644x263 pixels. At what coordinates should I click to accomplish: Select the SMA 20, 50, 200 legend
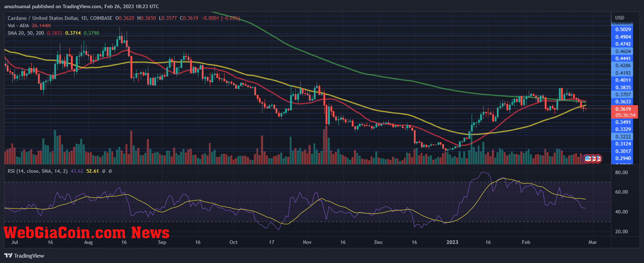(26, 33)
